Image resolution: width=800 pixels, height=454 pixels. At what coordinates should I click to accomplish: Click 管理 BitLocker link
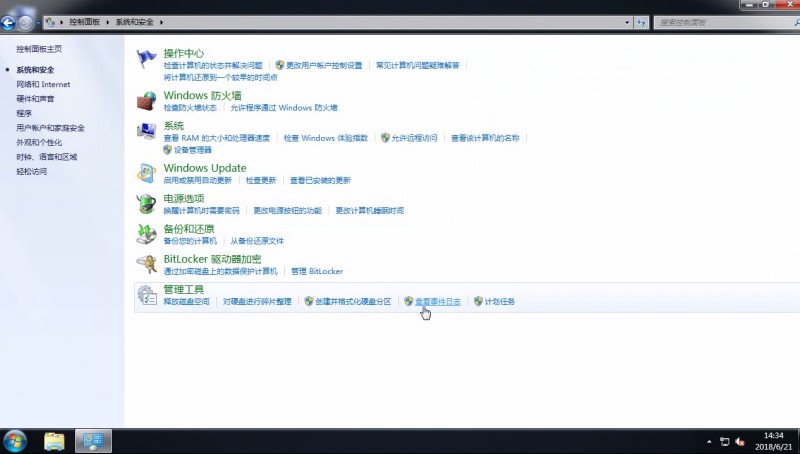tap(317, 271)
